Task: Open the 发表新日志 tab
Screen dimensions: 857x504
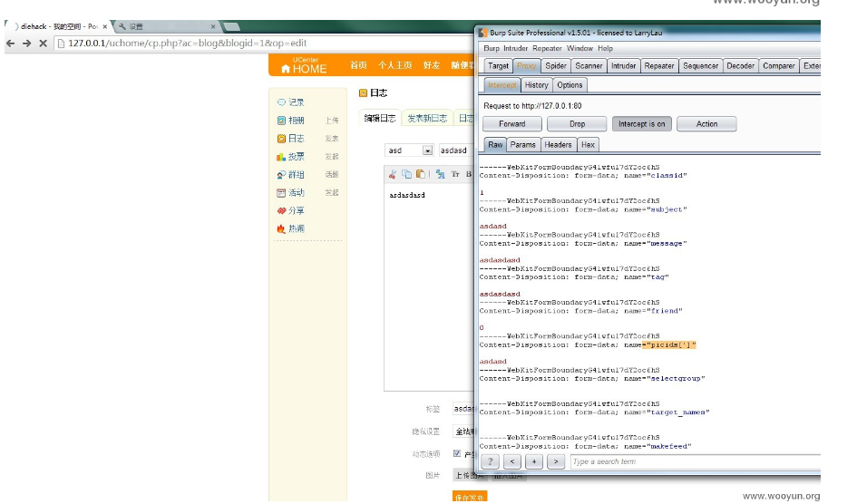Action: [427, 118]
